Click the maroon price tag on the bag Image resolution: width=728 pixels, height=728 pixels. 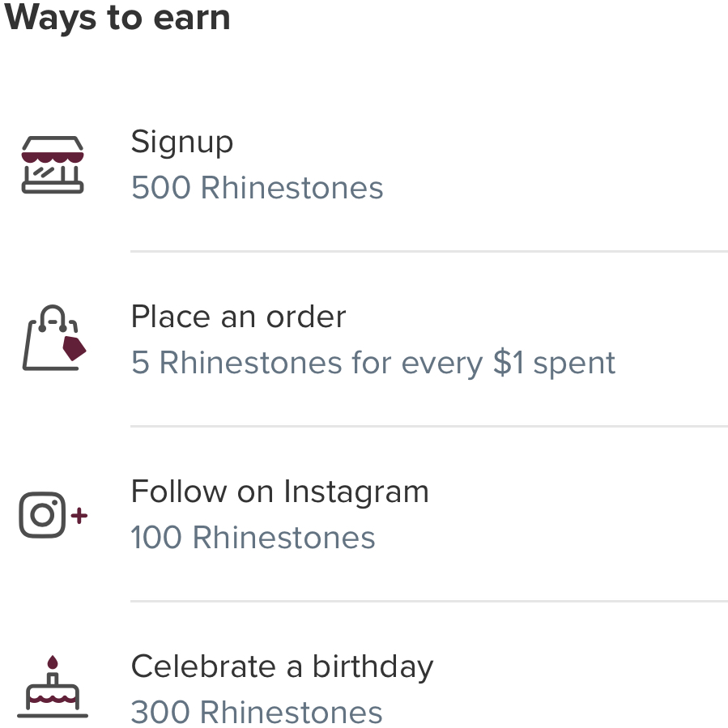click(74, 348)
